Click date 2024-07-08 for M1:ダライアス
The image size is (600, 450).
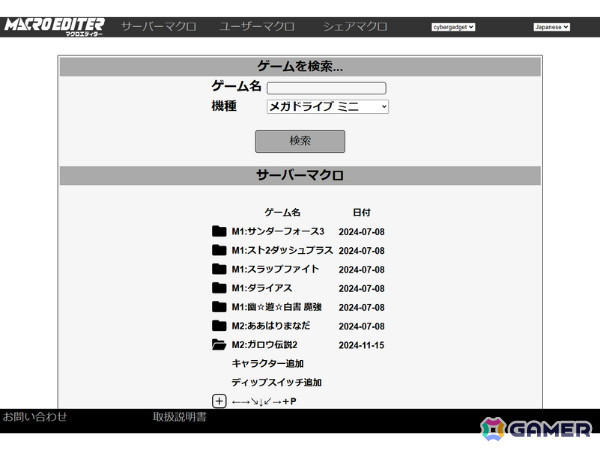pos(362,288)
